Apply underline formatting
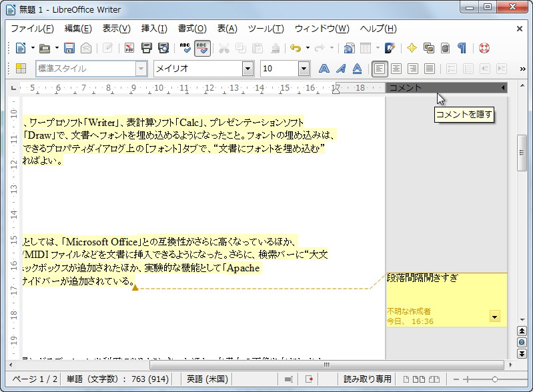The width and height of the screenshot is (533, 392). [357, 69]
